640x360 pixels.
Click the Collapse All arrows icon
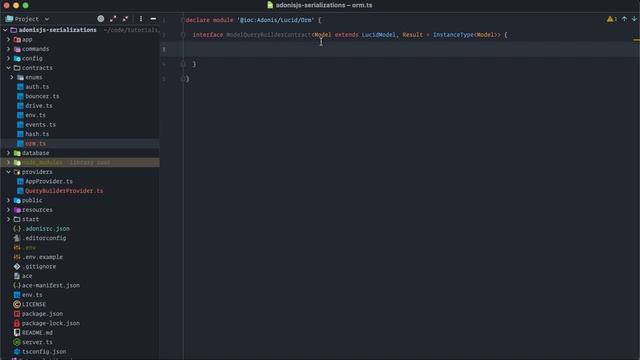click(125, 19)
